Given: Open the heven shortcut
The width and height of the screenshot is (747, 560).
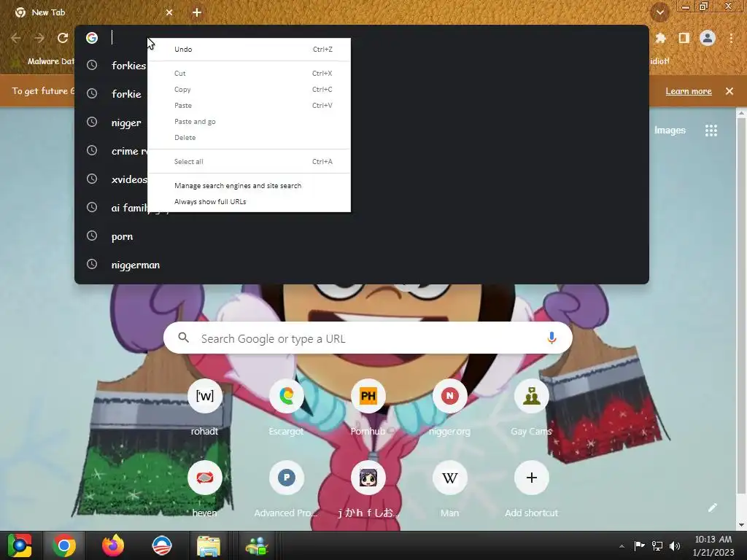Looking at the screenshot, I should 204,478.
